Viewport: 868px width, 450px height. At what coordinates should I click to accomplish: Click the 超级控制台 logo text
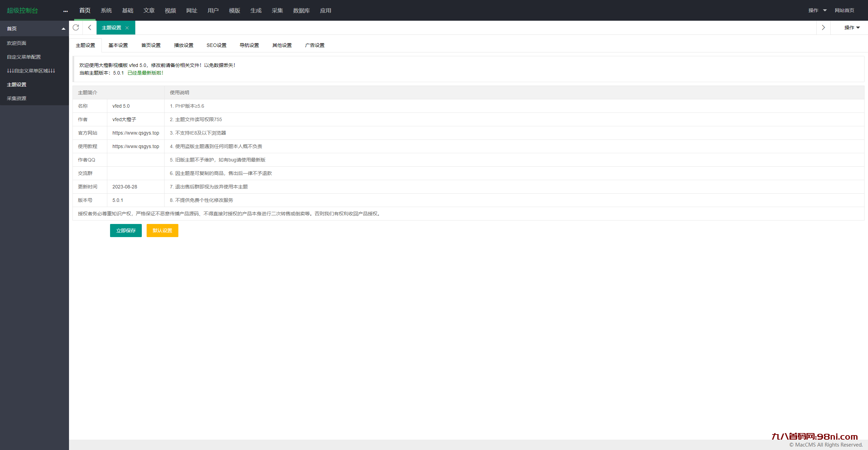[22, 11]
